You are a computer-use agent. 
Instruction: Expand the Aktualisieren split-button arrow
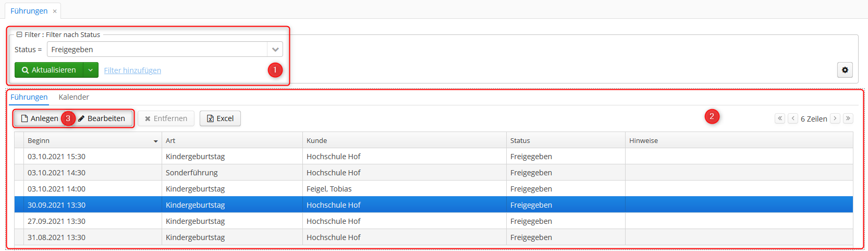click(91, 70)
